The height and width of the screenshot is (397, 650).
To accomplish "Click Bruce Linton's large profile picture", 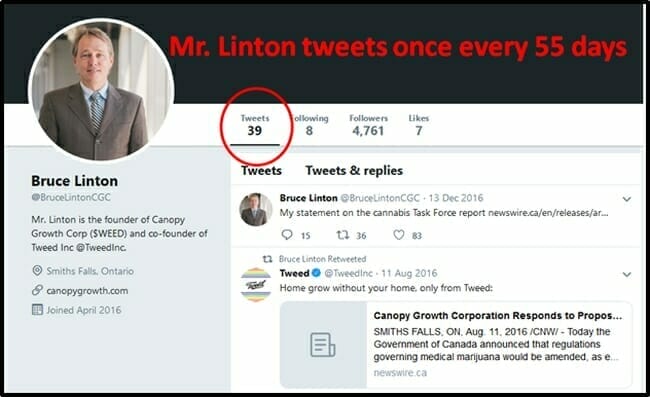I will coord(101,90).
